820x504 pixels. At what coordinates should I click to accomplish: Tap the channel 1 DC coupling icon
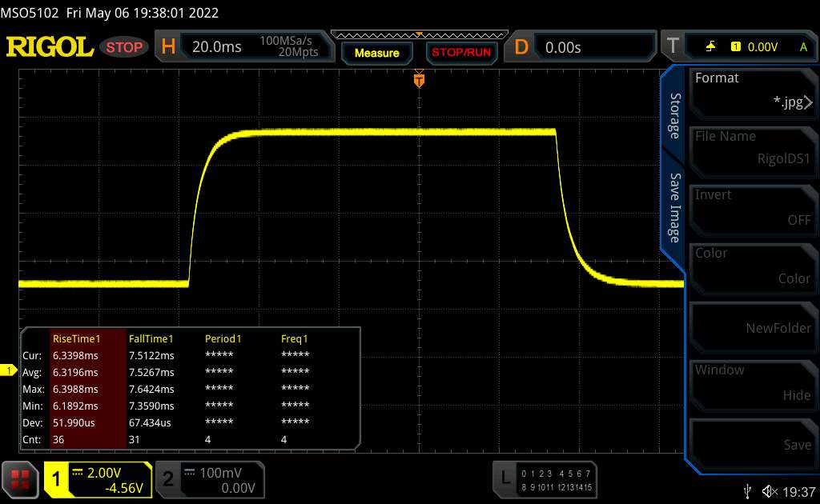(x=78, y=472)
